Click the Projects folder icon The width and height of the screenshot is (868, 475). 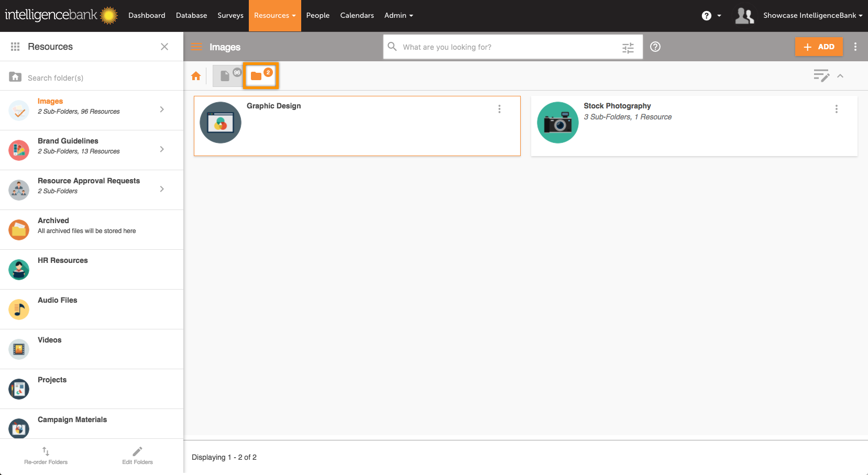19,389
